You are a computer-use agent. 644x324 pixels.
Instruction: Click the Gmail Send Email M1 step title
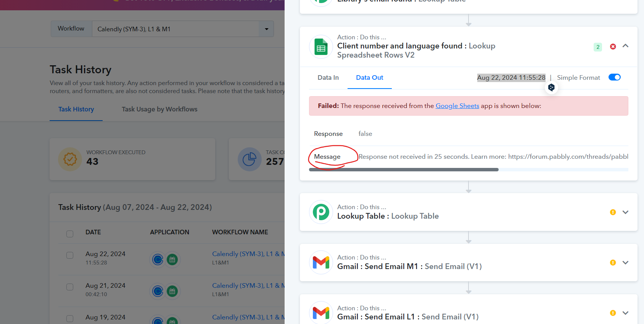409,266
